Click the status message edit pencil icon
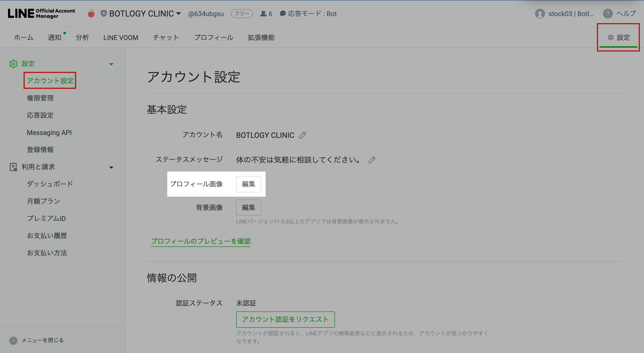The image size is (644, 353). [x=372, y=160]
